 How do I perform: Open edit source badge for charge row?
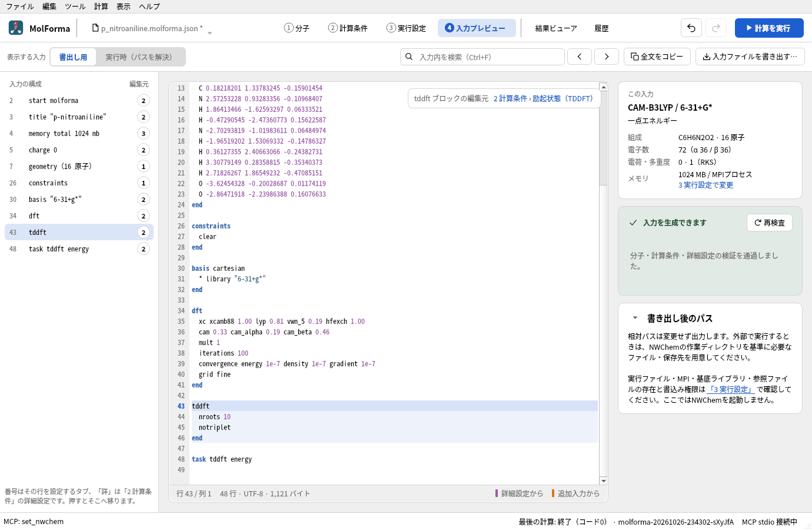tap(143, 150)
